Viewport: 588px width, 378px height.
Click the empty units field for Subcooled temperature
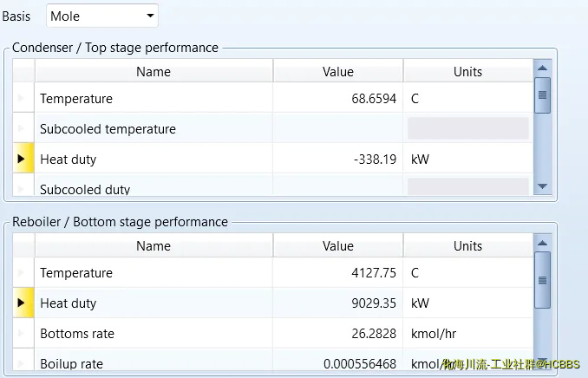[467, 128]
